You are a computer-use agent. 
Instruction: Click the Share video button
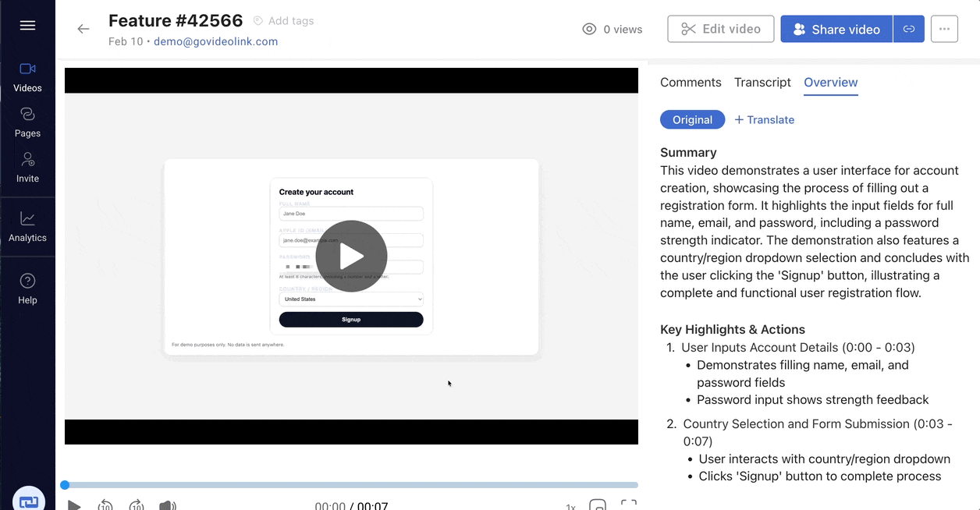click(x=836, y=29)
